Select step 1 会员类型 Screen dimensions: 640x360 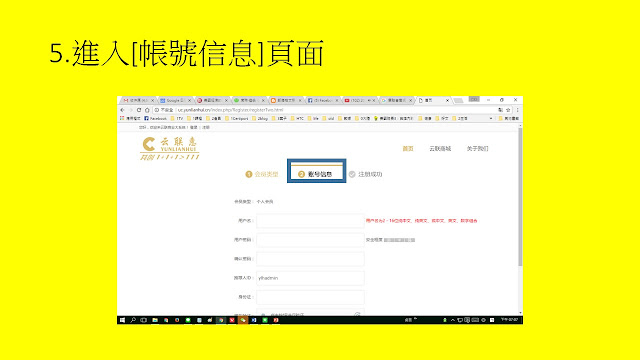click(x=262, y=174)
